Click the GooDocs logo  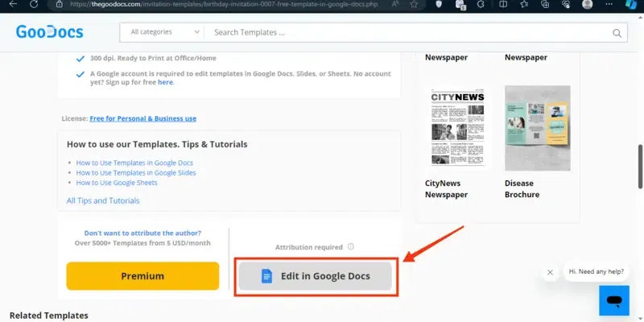(50, 32)
